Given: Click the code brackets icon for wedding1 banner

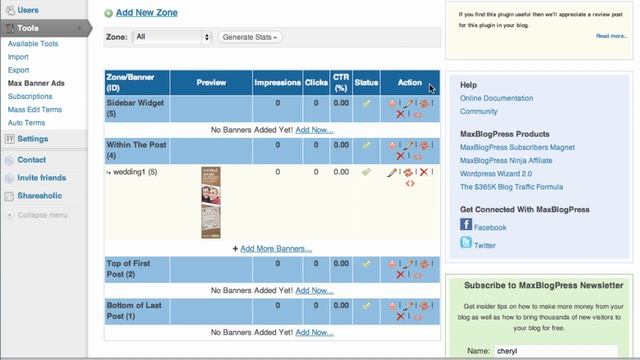Looking at the screenshot, I should point(410,184).
